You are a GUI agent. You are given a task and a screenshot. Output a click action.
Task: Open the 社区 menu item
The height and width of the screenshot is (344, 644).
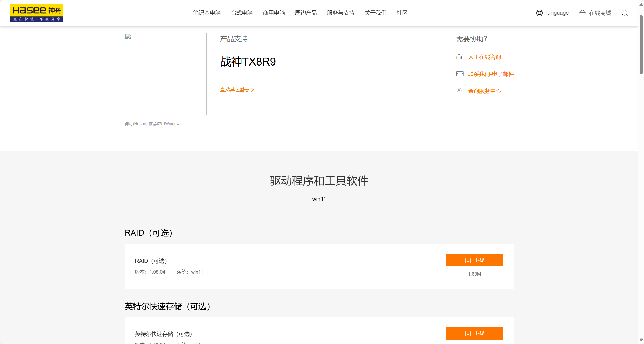point(402,13)
